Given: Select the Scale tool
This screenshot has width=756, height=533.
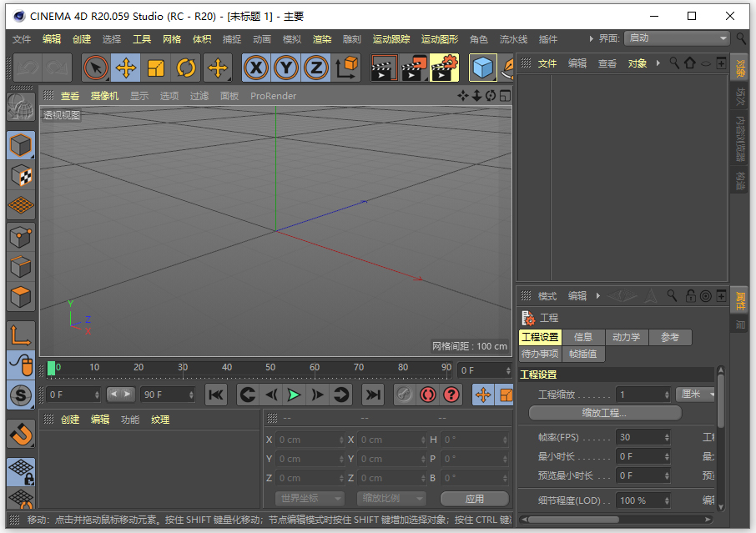Looking at the screenshot, I should [x=155, y=67].
